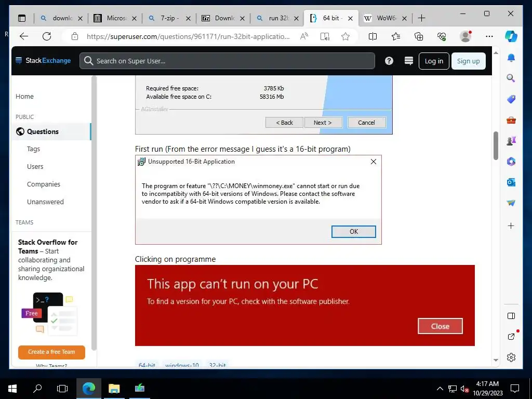Viewport: 532px width, 399px height.
Task: Open the muted volume tray icon
Action: pos(464,389)
